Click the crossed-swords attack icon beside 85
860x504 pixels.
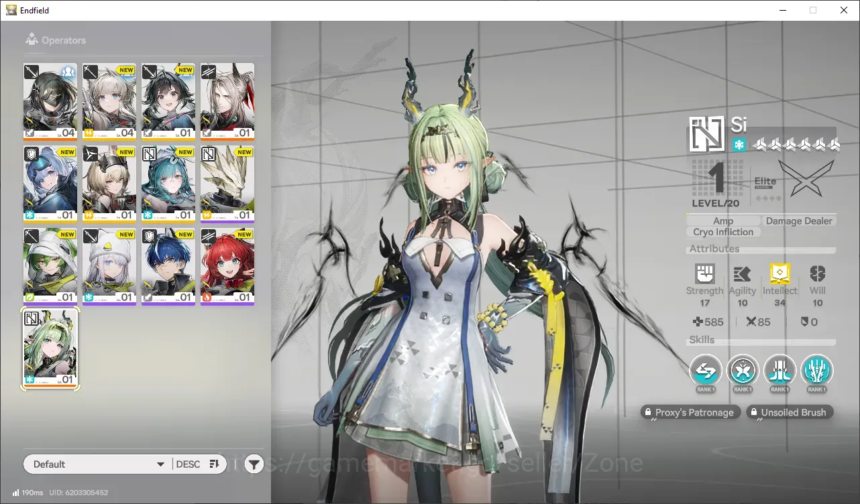tap(751, 322)
